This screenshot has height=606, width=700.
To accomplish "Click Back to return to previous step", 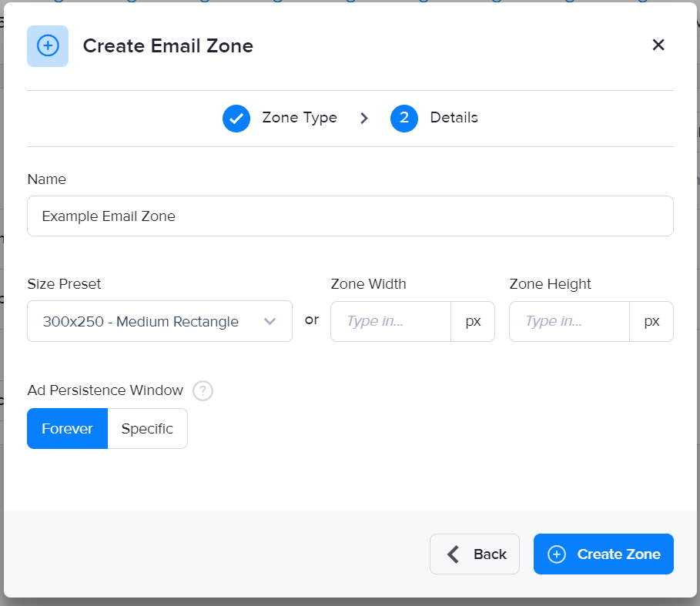I will click(474, 554).
